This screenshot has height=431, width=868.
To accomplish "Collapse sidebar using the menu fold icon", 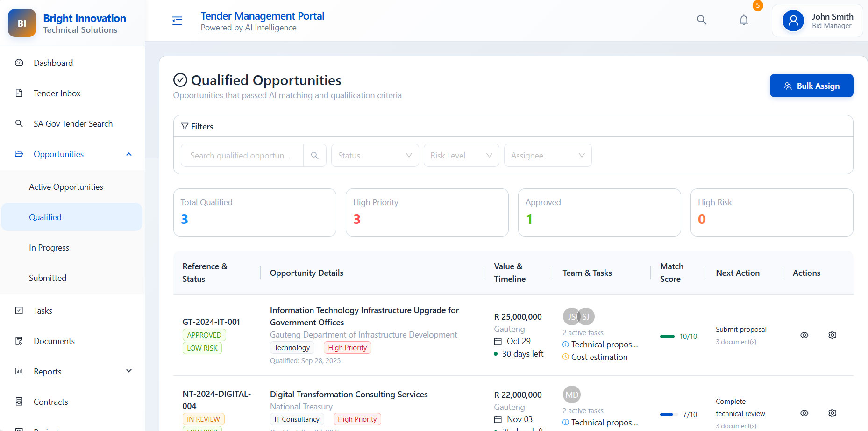I will (177, 21).
